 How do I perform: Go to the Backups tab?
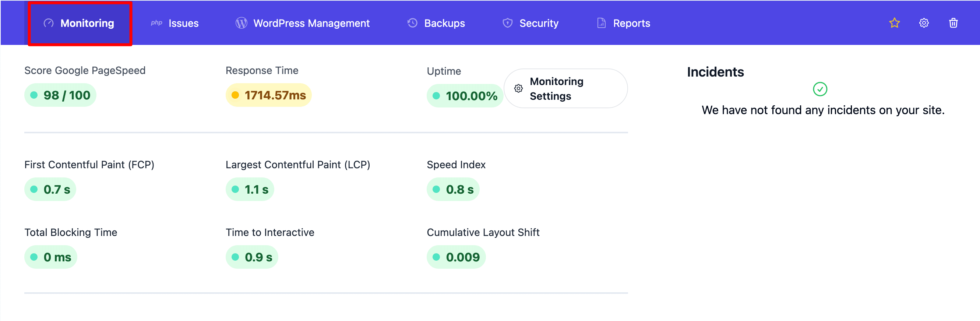point(436,23)
